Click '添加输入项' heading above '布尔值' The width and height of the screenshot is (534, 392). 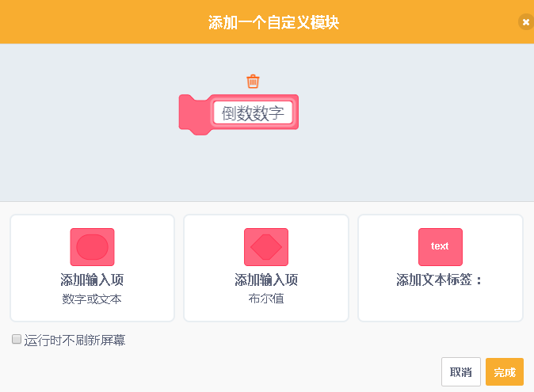(266, 280)
